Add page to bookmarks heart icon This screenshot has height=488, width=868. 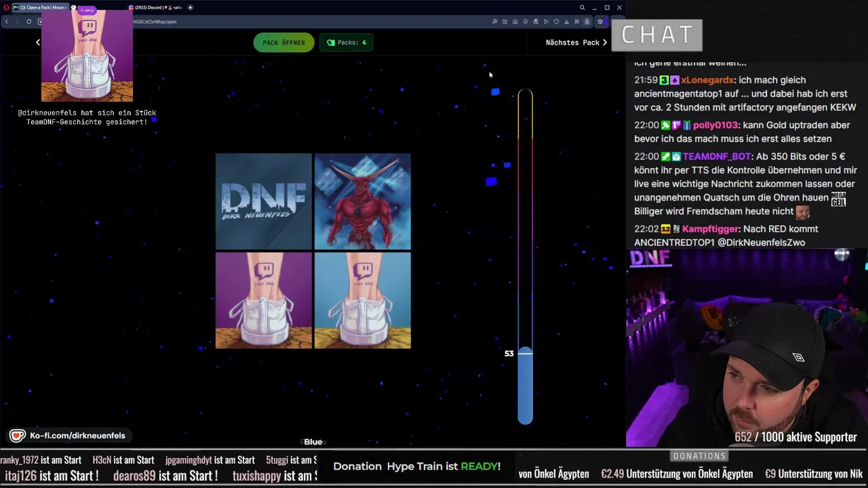[x=556, y=22]
